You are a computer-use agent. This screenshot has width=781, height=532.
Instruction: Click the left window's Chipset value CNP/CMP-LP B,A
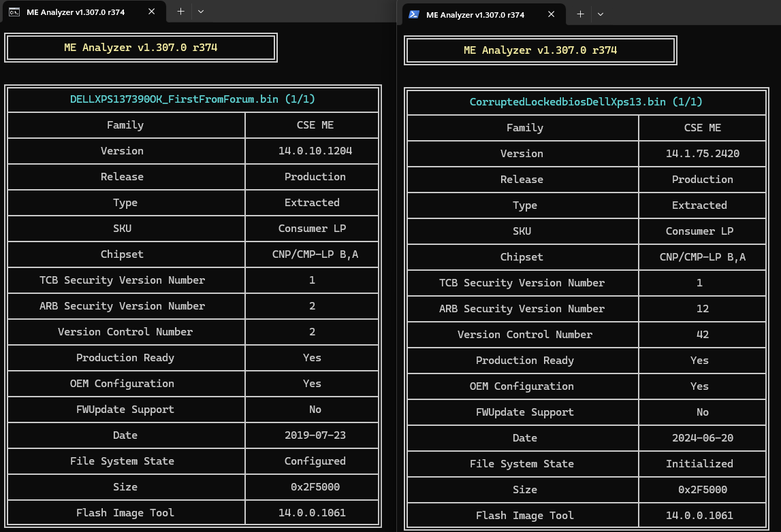point(315,254)
